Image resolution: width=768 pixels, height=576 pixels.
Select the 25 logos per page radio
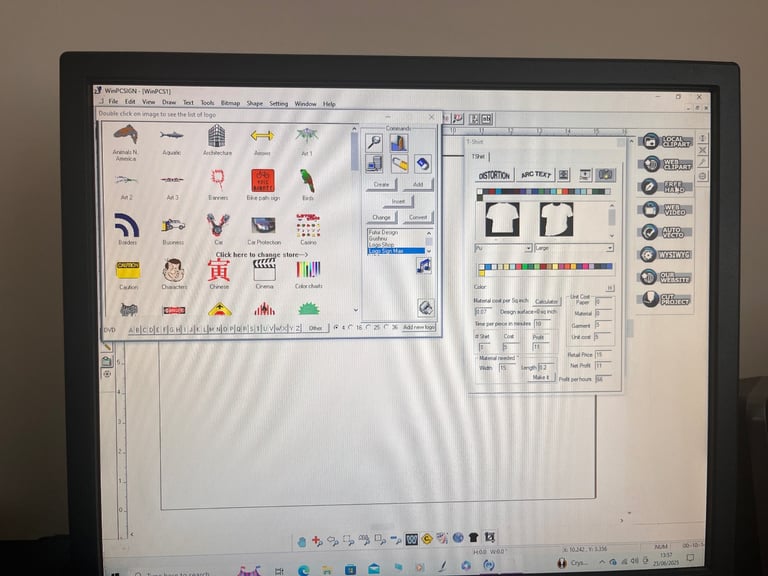coord(368,327)
